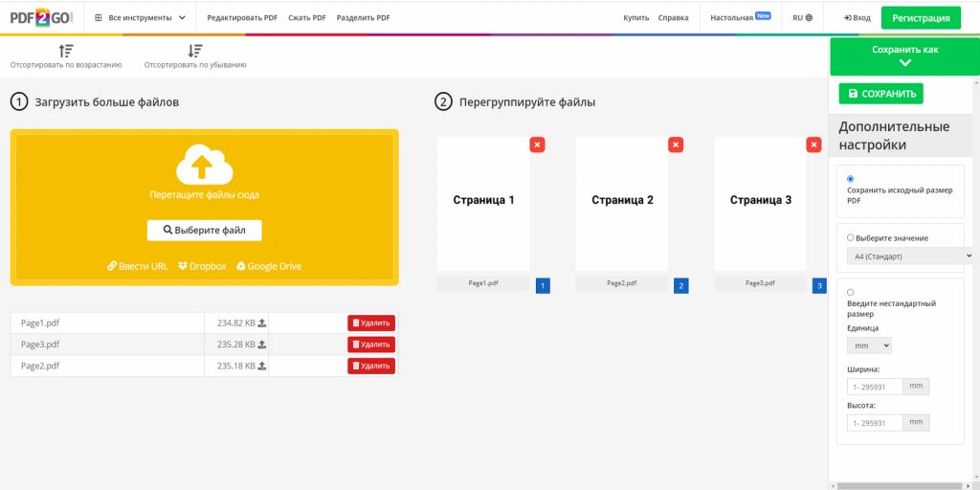
Task: Select Сохранить исходный размер PDF option
Action: [850, 179]
